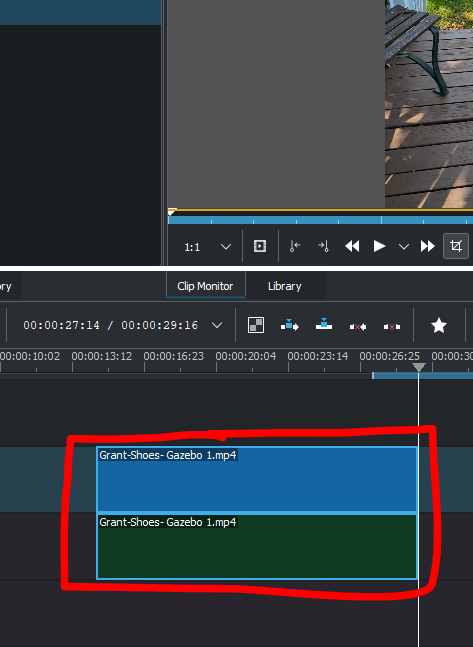Viewport: 473px width, 647px height.
Task: Switch to the Library tab
Action: coord(284,286)
